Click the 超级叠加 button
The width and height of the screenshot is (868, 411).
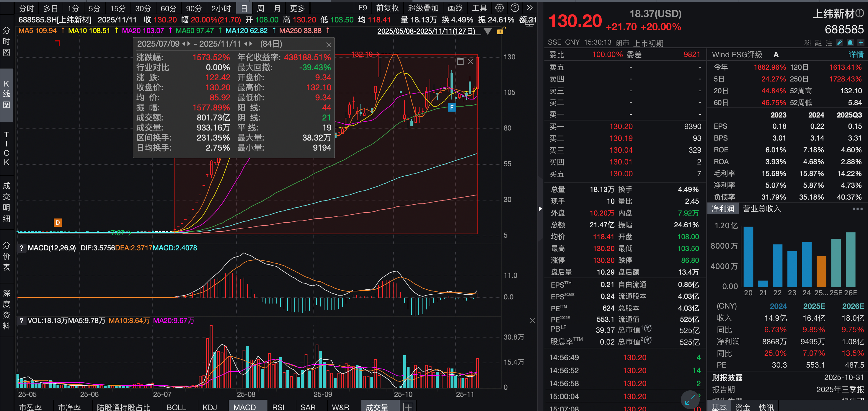(x=423, y=8)
